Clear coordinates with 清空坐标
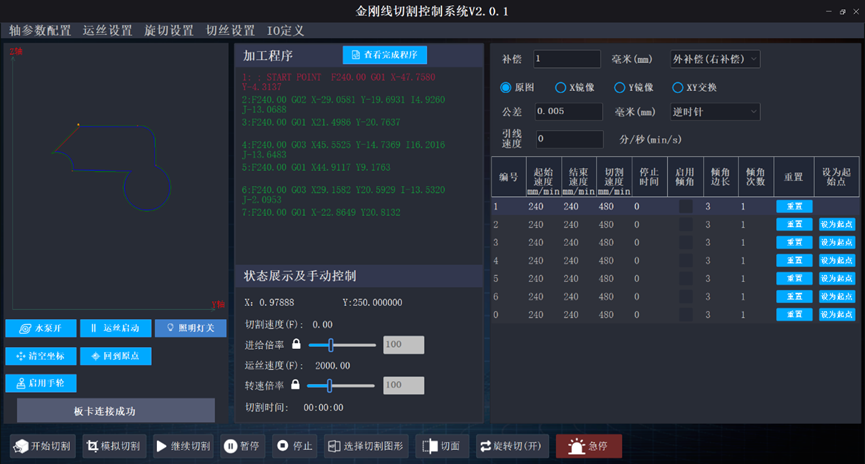The width and height of the screenshot is (865, 464). pyautogui.click(x=41, y=356)
